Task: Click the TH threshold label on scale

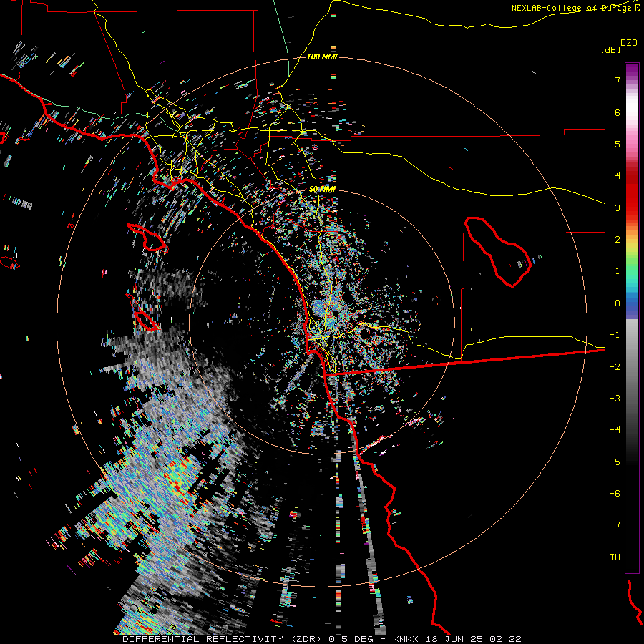Action: pyautogui.click(x=615, y=557)
